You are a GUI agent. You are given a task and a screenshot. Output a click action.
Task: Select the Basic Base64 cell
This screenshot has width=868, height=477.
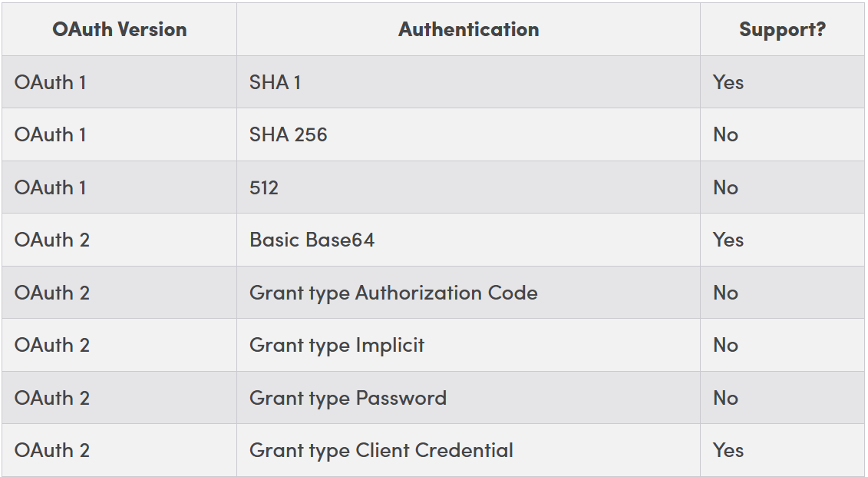pyautogui.click(x=312, y=240)
